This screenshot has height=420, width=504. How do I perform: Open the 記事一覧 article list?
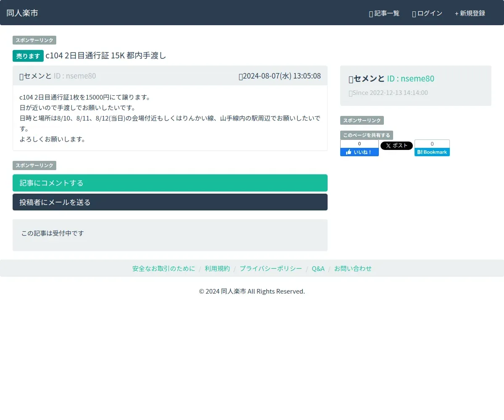pos(384,13)
